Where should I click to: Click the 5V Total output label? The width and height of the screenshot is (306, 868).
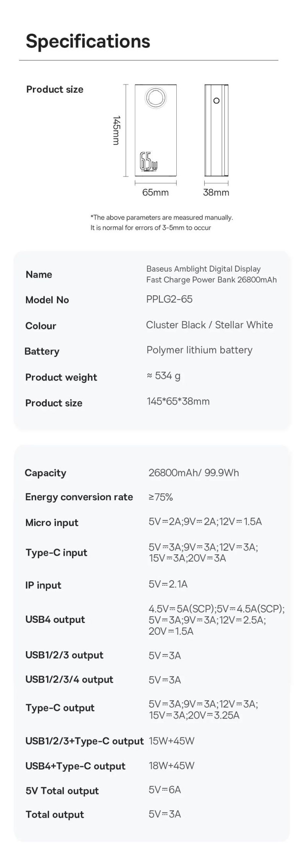click(x=62, y=791)
